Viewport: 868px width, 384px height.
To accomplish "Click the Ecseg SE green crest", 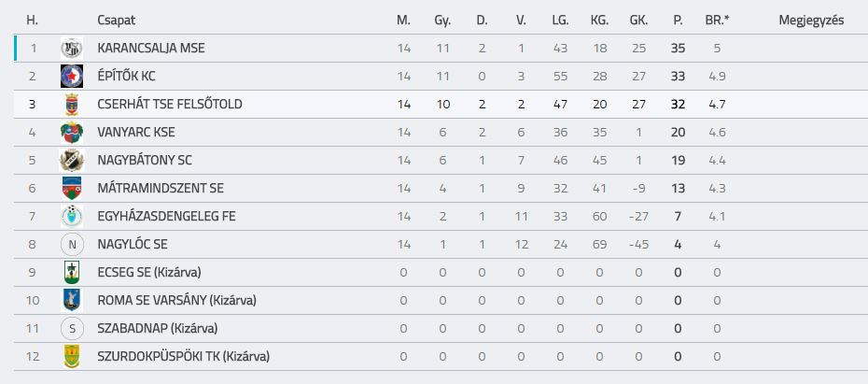I will (x=72, y=272).
